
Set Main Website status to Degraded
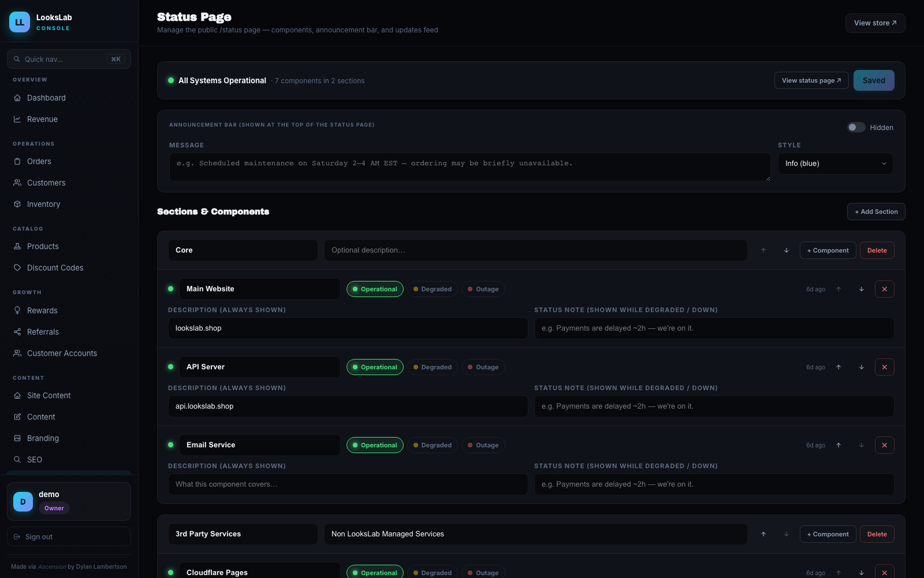coord(433,289)
